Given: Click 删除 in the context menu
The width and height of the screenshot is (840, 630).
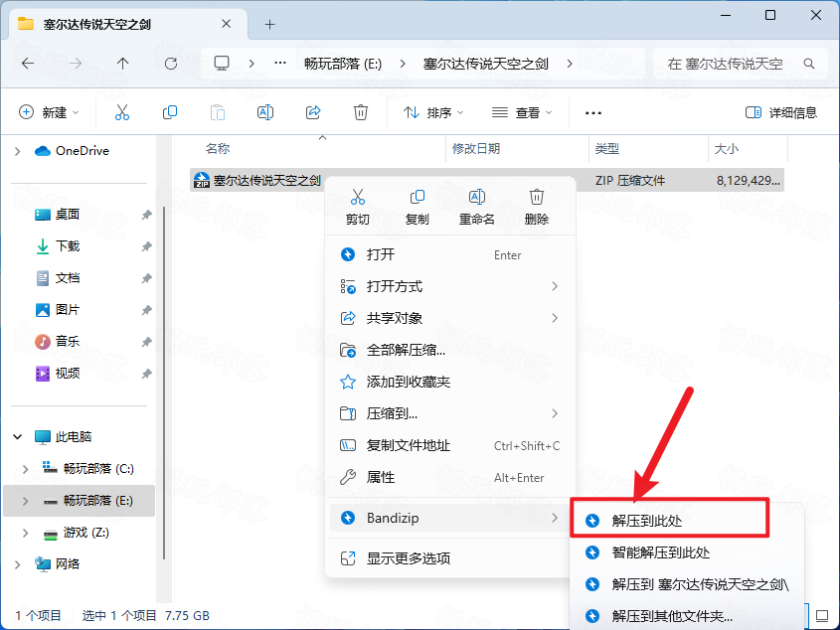Looking at the screenshot, I should 536,206.
